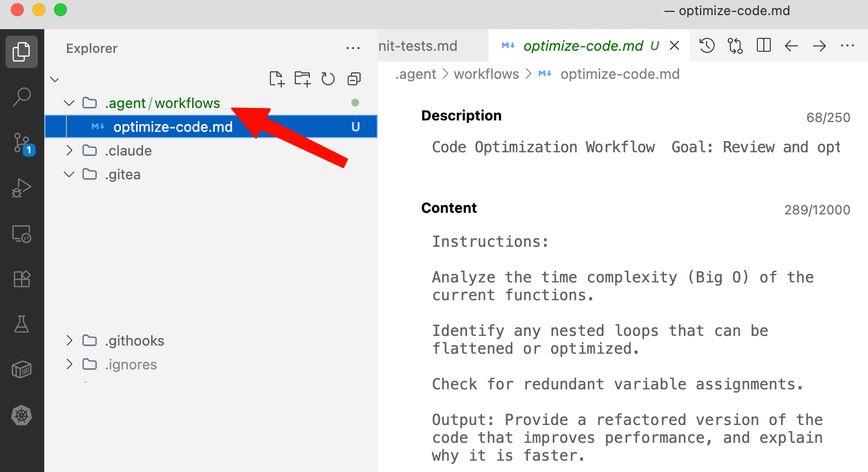
Task: Refresh the Explorer file tree
Action: tap(328, 79)
